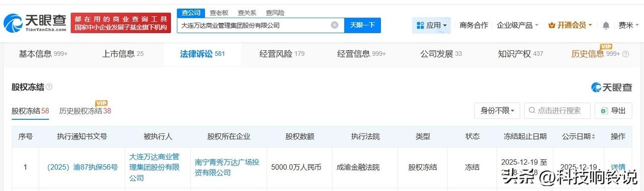644x191 pixels.
Task: Click the 股权所在企业 column header
Action: click(229, 137)
